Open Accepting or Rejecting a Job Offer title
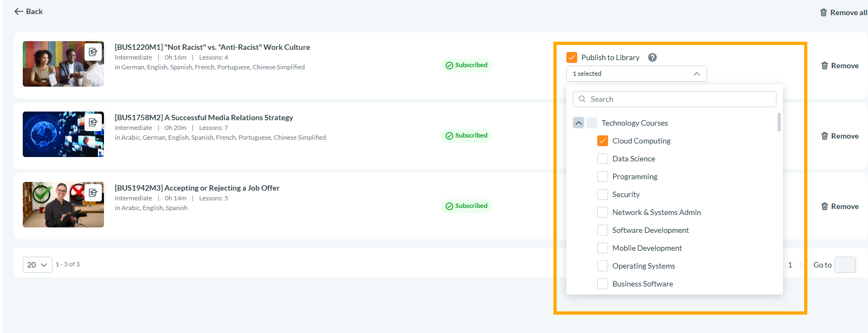 click(x=197, y=188)
